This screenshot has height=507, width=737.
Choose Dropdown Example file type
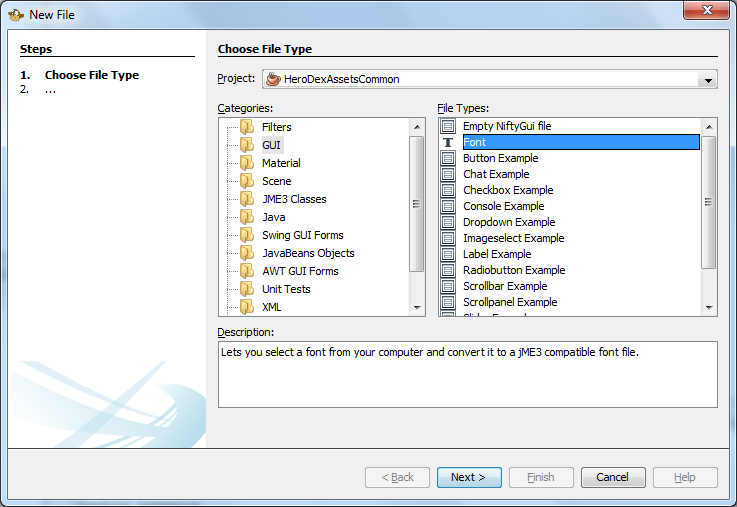click(x=508, y=222)
